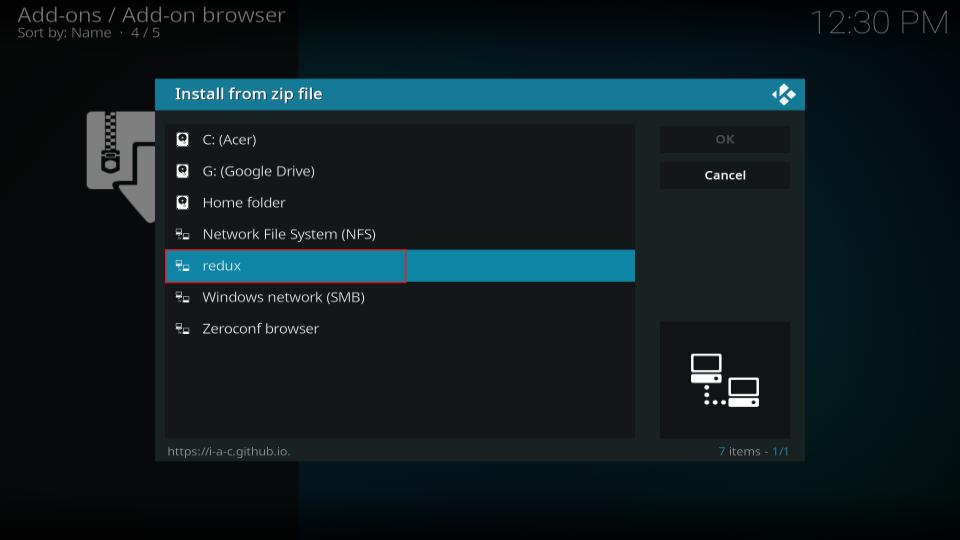This screenshot has width=960, height=540.
Task: Click the Cancel button
Action: tap(725, 175)
